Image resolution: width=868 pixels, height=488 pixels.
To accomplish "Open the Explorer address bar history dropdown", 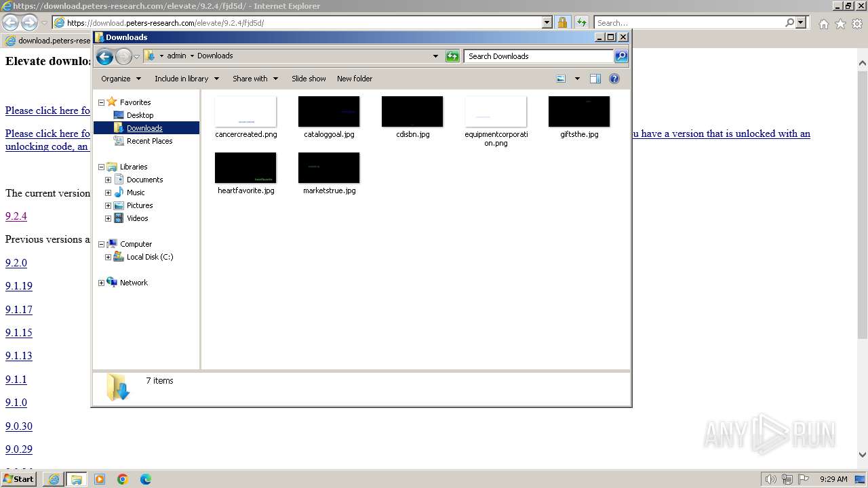I will [435, 56].
